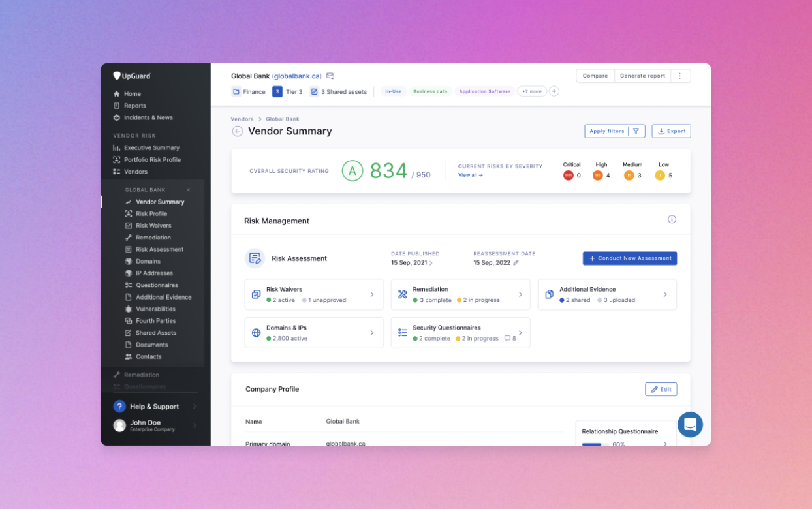Open the Date Published 15 Sep, 2021
The height and width of the screenshot is (509, 812).
coord(411,263)
